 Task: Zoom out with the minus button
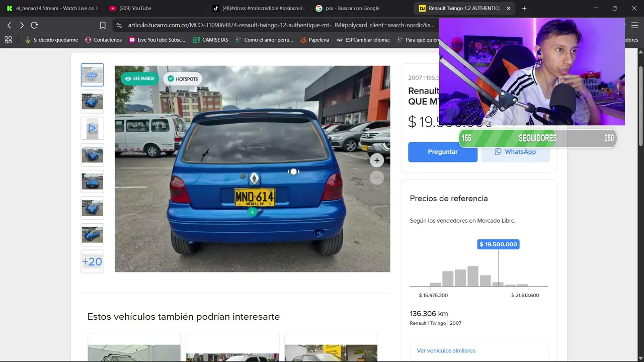coord(377,177)
